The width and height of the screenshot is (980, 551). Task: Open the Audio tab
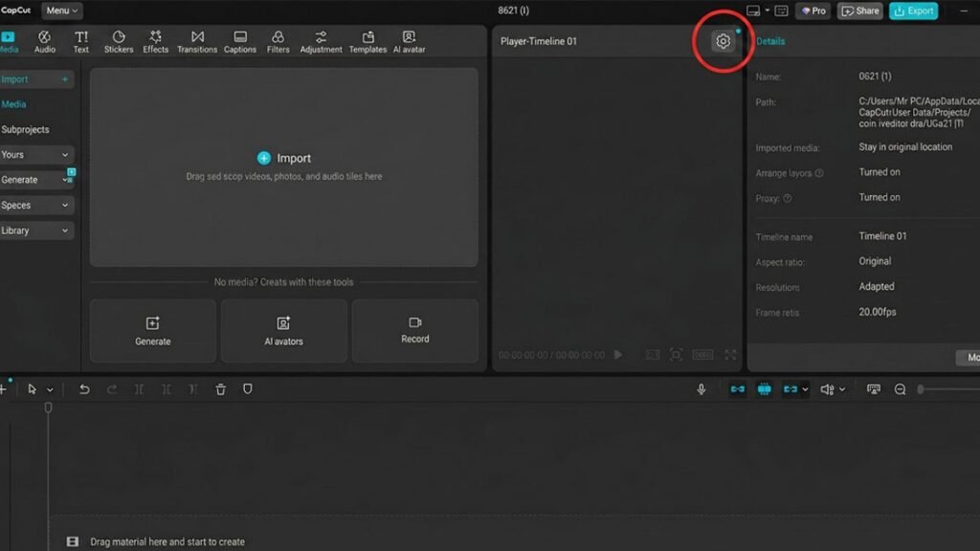[x=44, y=41]
